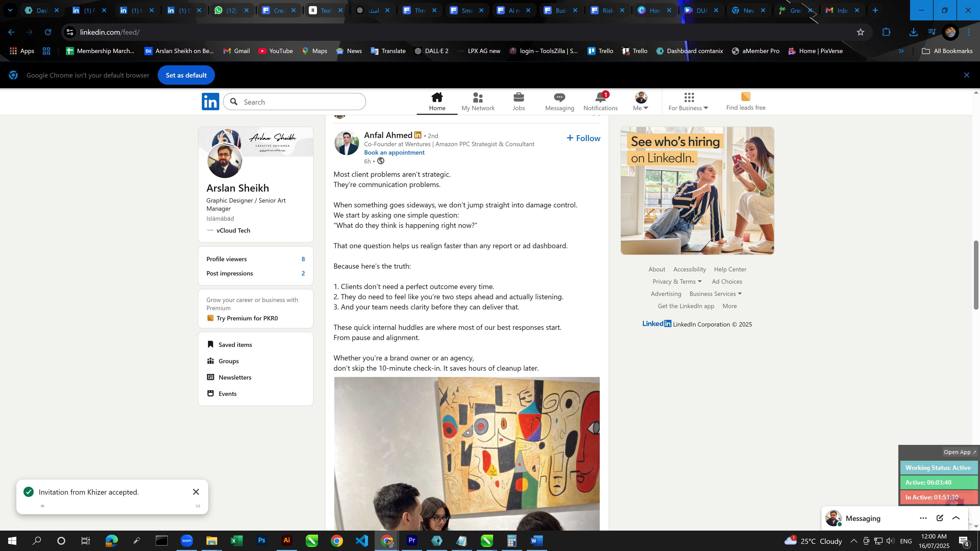
Task: Open YouTube bookmark
Action: tap(275, 51)
